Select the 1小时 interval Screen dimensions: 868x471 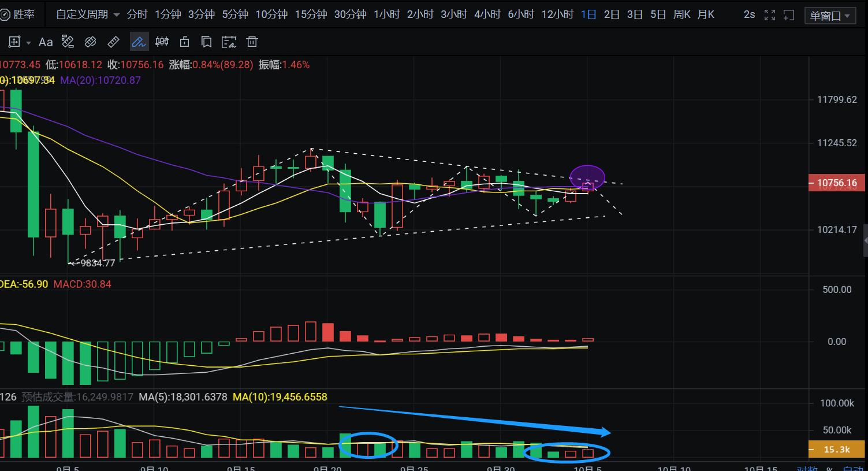[x=387, y=14]
